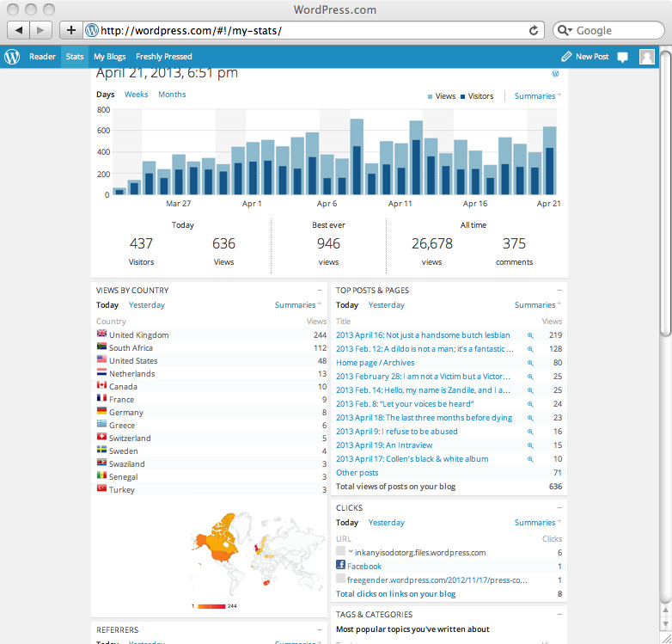Click the browser reload icon in address bar

point(534,30)
